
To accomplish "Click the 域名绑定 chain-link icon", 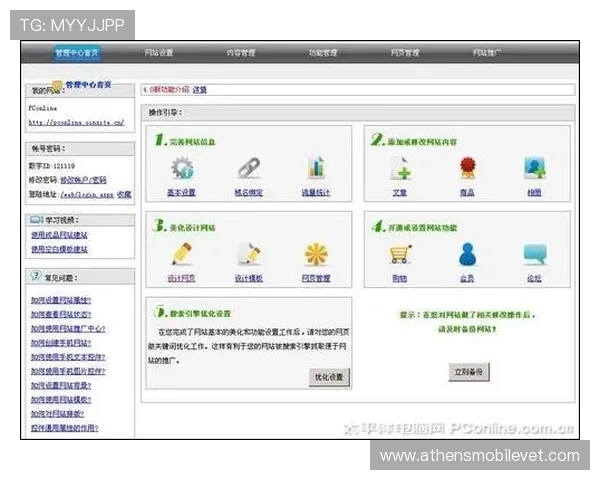I will point(249,168).
